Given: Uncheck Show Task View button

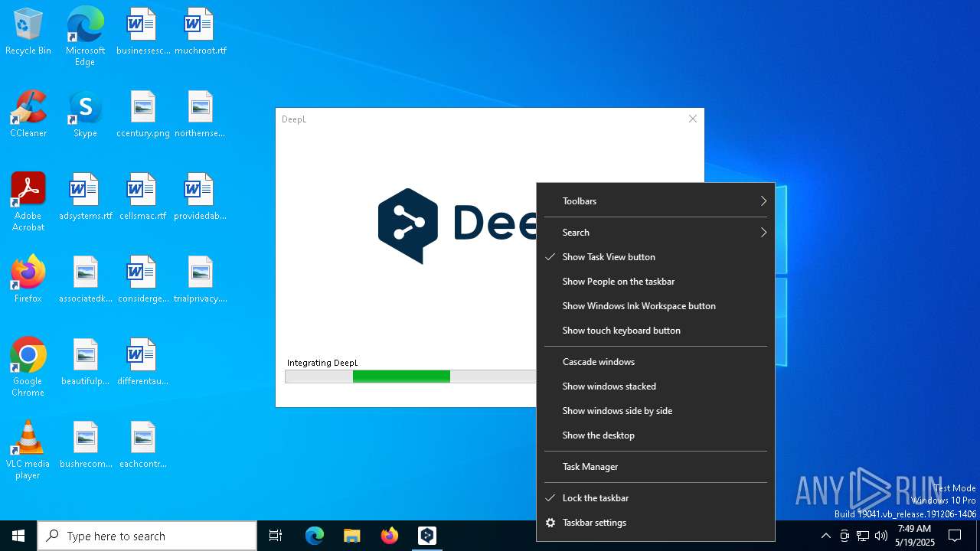Looking at the screenshot, I should coord(655,257).
